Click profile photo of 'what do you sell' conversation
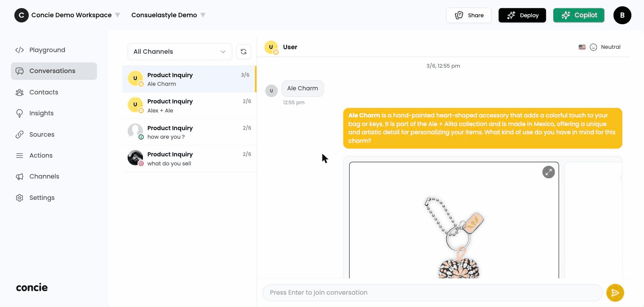644x307 pixels. [135, 158]
